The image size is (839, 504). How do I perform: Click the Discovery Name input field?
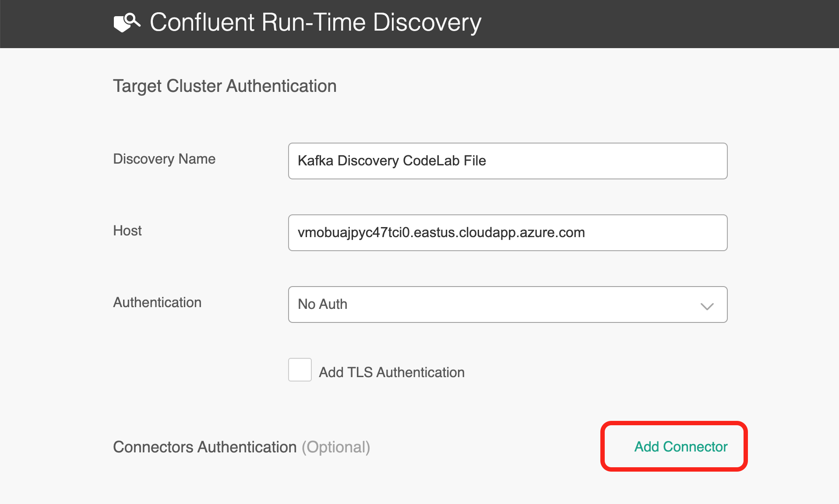click(x=508, y=161)
